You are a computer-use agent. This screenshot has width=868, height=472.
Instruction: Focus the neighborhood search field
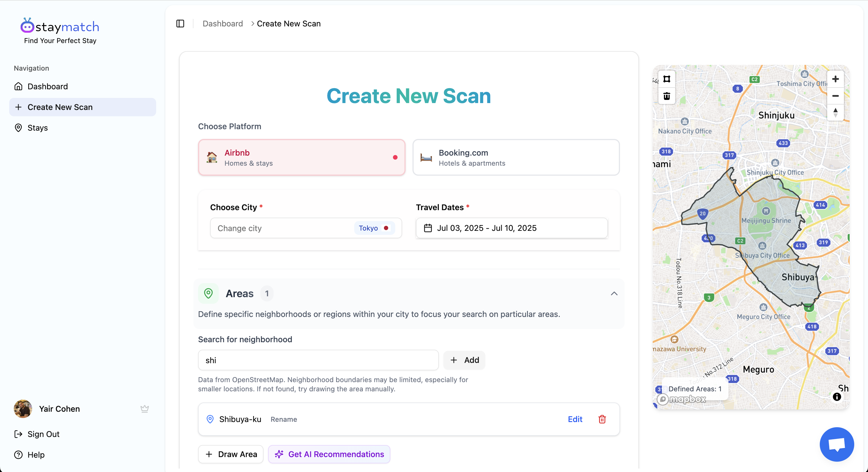click(x=318, y=360)
